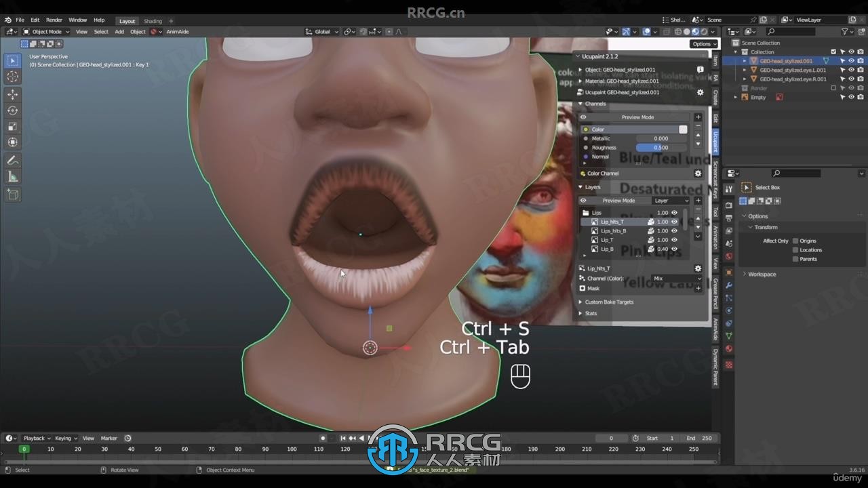Move channel up arrow

click(698, 135)
